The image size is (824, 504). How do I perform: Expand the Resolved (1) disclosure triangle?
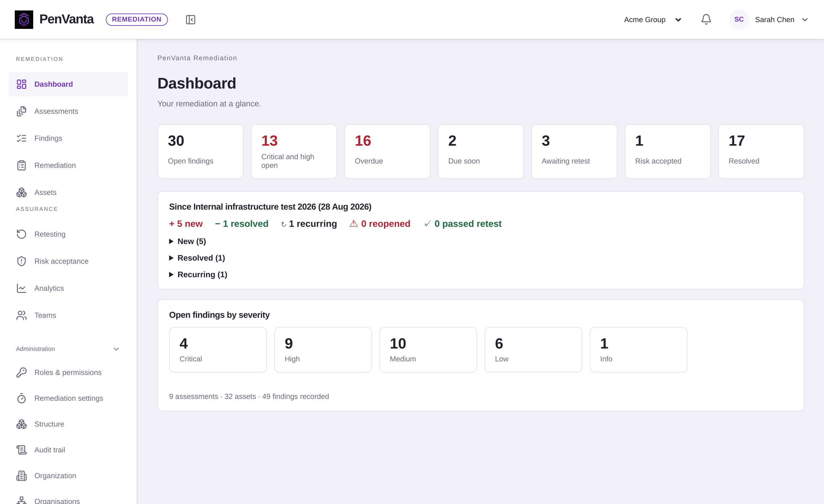point(171,258)
